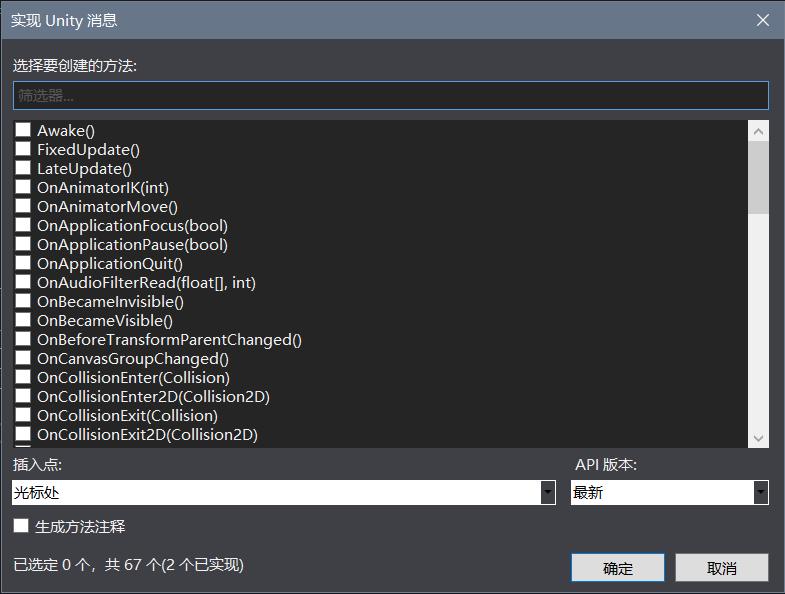Click the OnBeforeTransformParentChanged() method name
785x594 pixels.
click(x=169, y=340)
